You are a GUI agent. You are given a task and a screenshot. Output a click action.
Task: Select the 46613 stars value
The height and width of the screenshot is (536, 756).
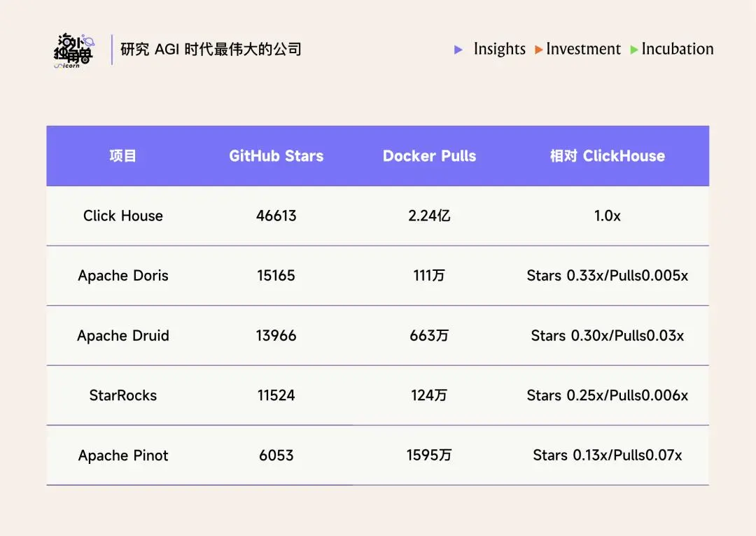[276, 216]
